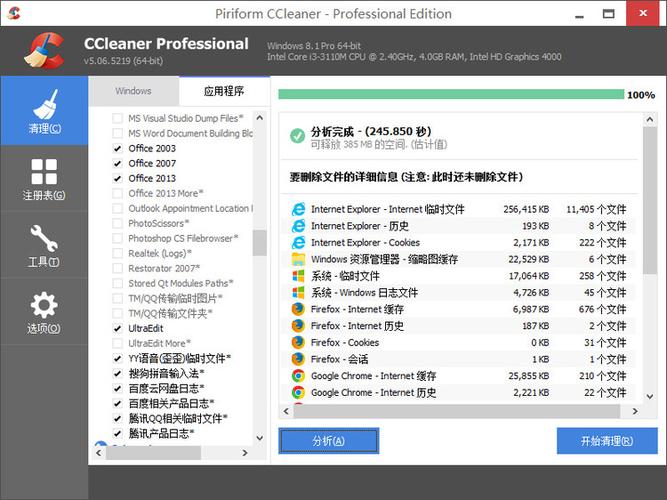The height and width of the screenshot is (500, 667).
Task: Uncheck the 搜狗拼音输入法 checkbox
Action: [x=117, y=374]
